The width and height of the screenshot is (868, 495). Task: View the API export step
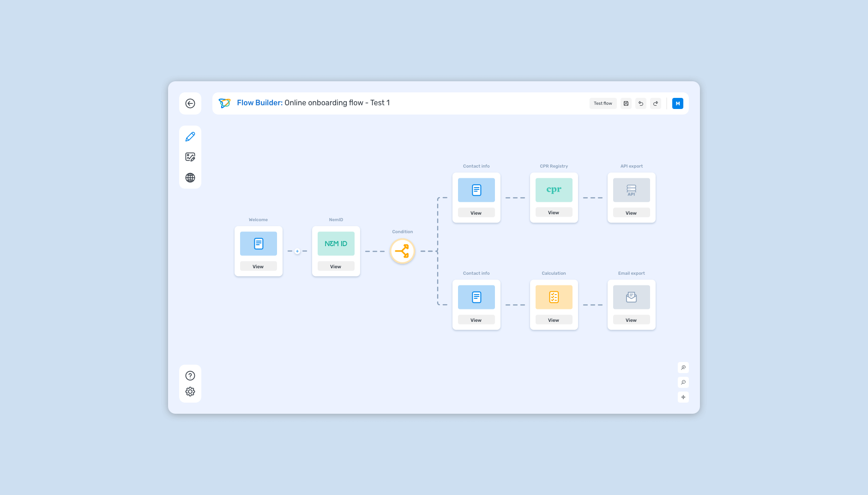[632, 213]
